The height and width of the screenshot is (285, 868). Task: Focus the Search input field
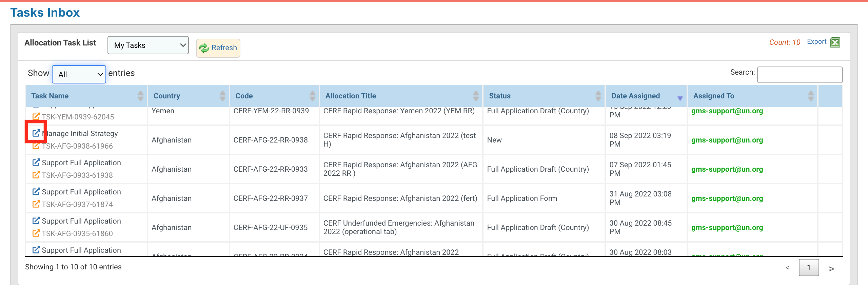pos(800,75)
